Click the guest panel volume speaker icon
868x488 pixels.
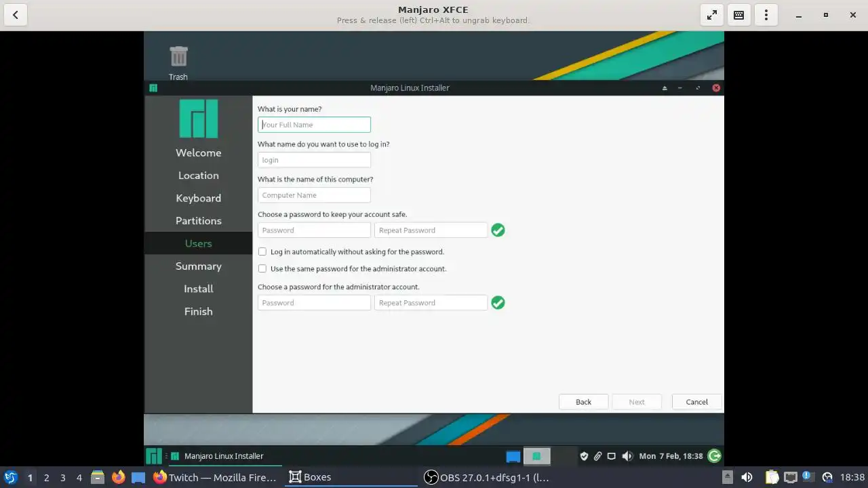(627, 456)
